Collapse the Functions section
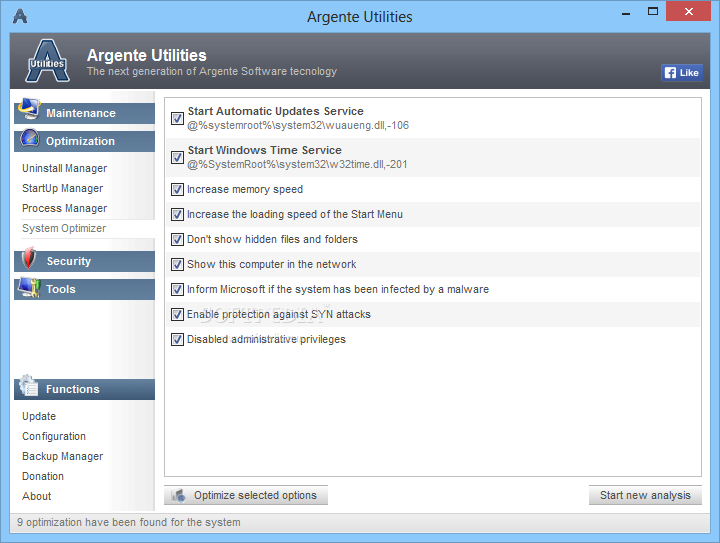The width and height of the screenshot is (720, 543). tap(84, 389)
